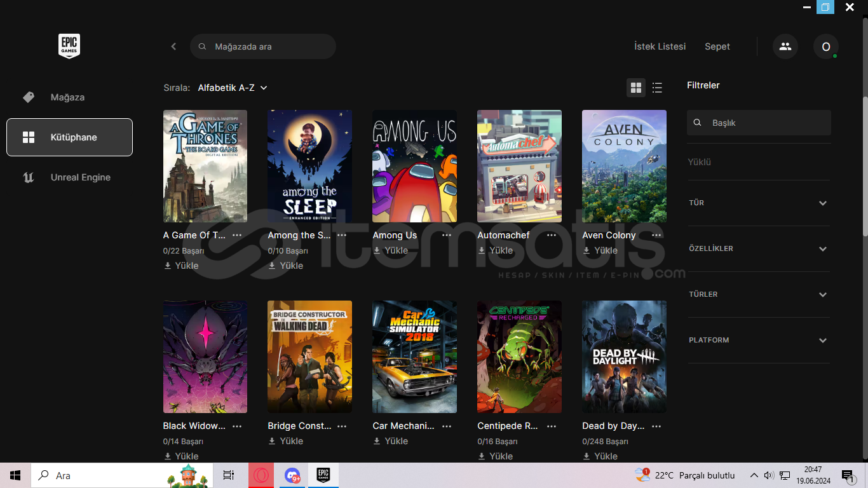The width and height of the screenshot is (868, 488).
Task: Click Yükle under Centipede Recharged
Action: pyautogui.click(x=496, y=456)
